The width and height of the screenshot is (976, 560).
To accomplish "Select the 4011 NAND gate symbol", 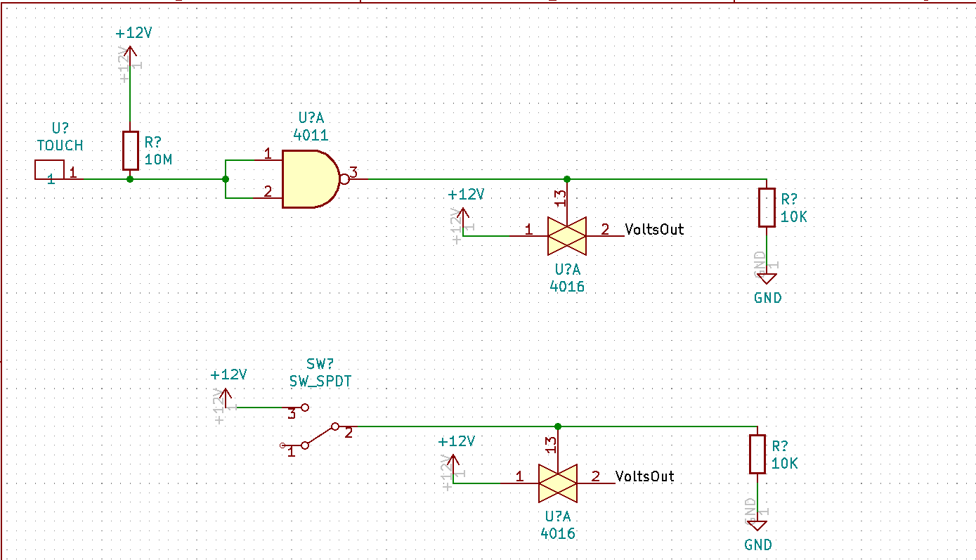I will click(309, 178).
